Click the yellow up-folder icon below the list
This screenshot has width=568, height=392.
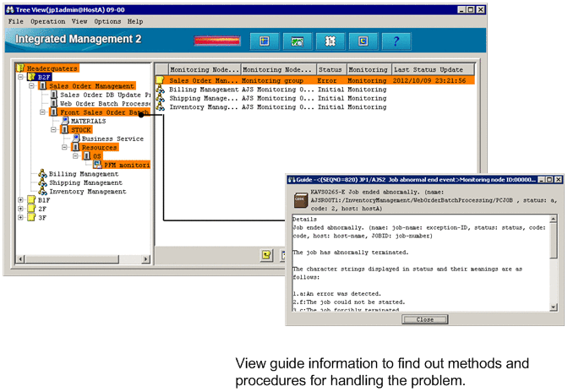pos(265,253)
